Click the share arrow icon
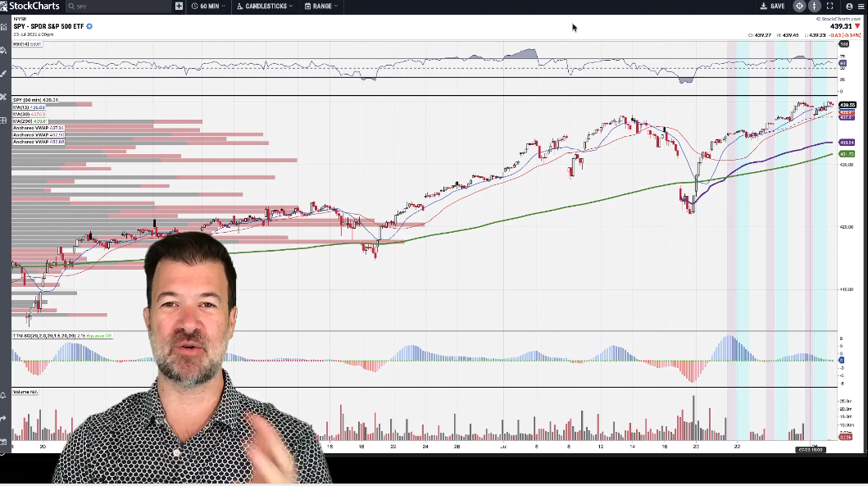 4,419
